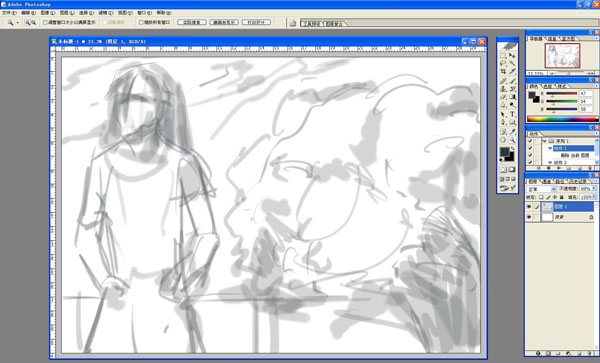Select the Zoom tool in toolbox
This screenshot has height=363, width=600.
[x=512, y=140]
